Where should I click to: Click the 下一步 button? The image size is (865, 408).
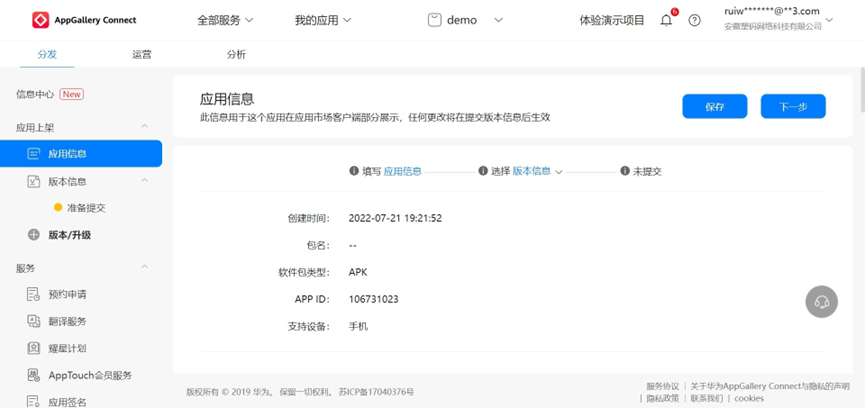793,106
